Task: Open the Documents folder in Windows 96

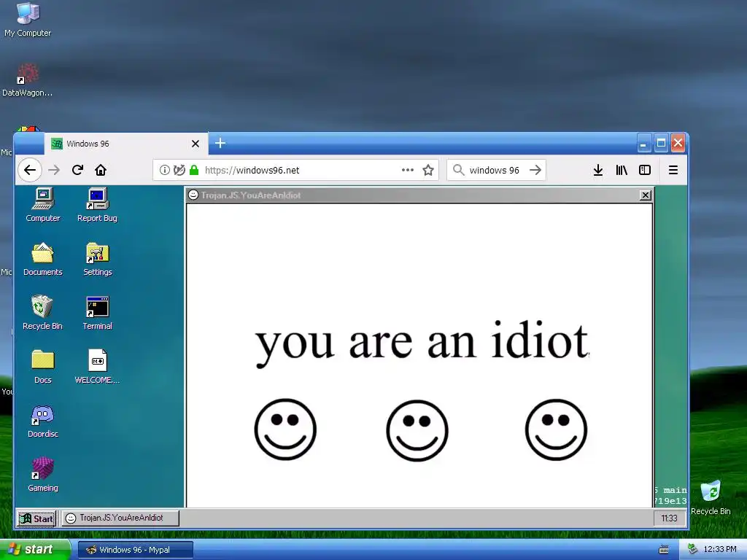Action: tap(43, 260)
